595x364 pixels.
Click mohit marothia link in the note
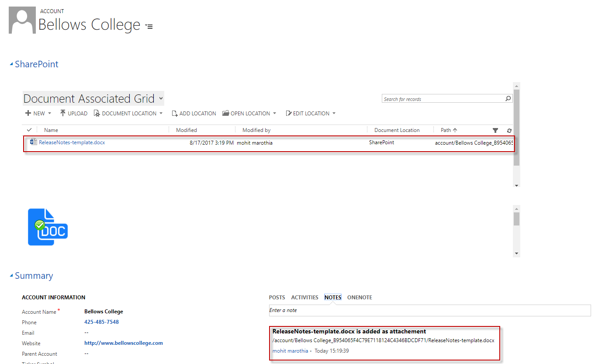click(290, 351)
